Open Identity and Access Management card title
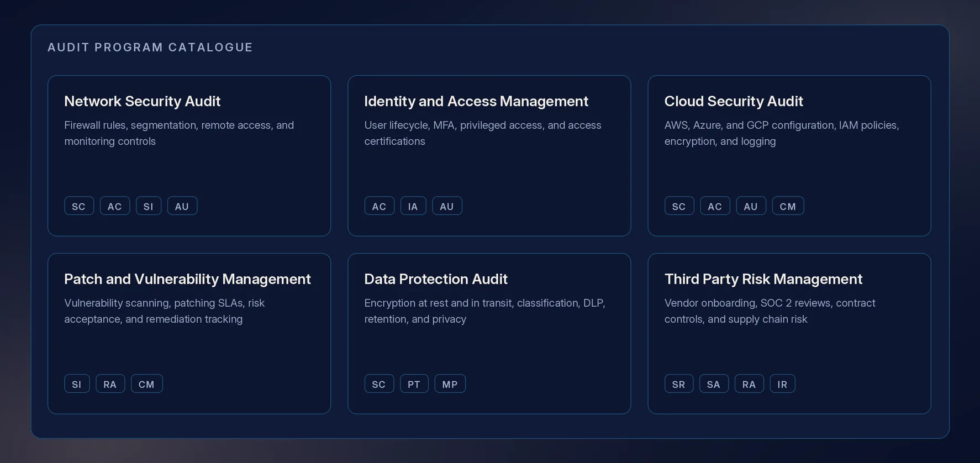Viewport: 980px width, 463px height. tap(476, 101)
